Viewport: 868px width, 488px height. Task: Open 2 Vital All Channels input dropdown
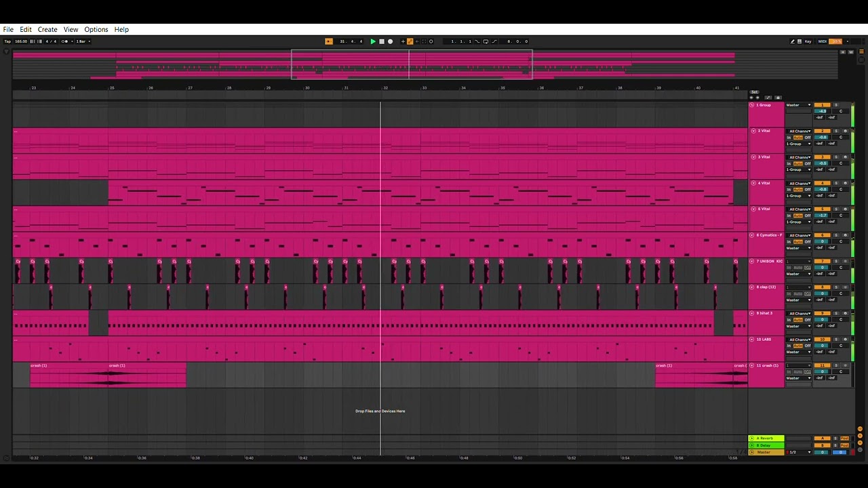coord(799,131)
